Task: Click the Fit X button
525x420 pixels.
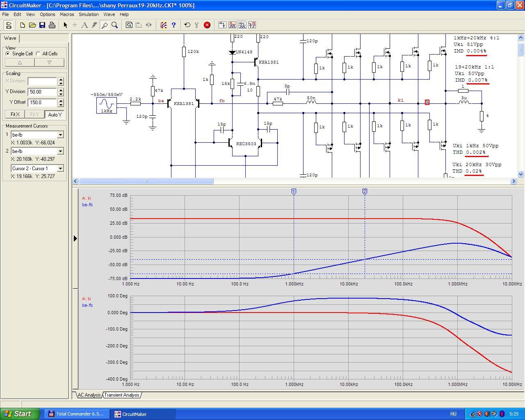Action: (15, 114)
